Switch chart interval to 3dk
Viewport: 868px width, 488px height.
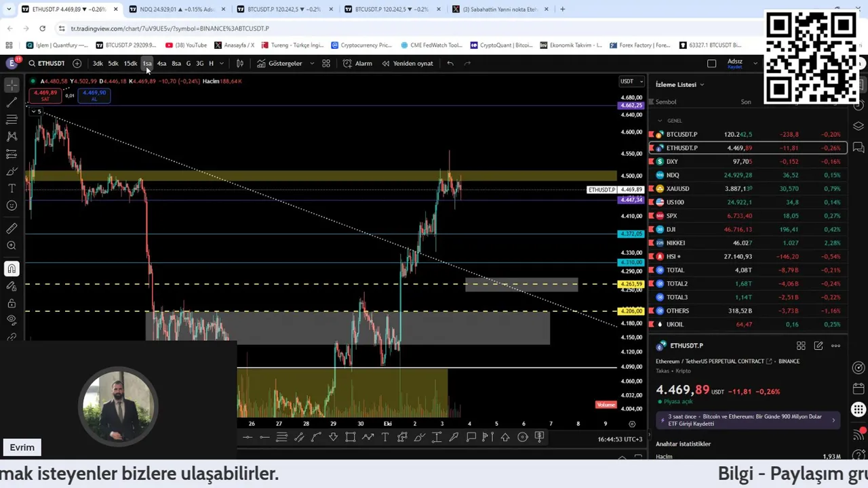click(98, 63)
